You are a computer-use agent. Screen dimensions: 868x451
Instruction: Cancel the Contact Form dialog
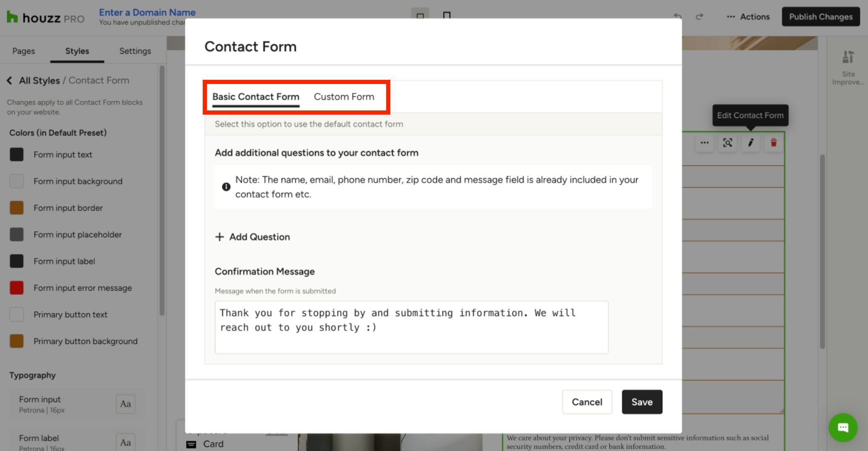point(587,402)
